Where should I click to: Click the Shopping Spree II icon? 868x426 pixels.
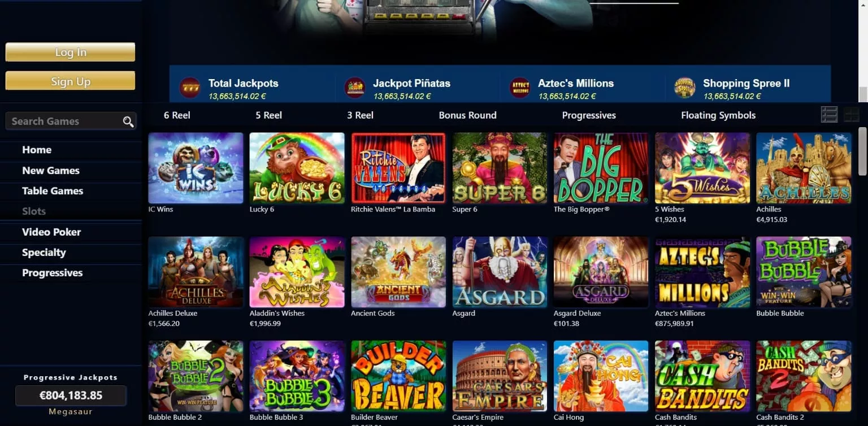coord(685,88)
